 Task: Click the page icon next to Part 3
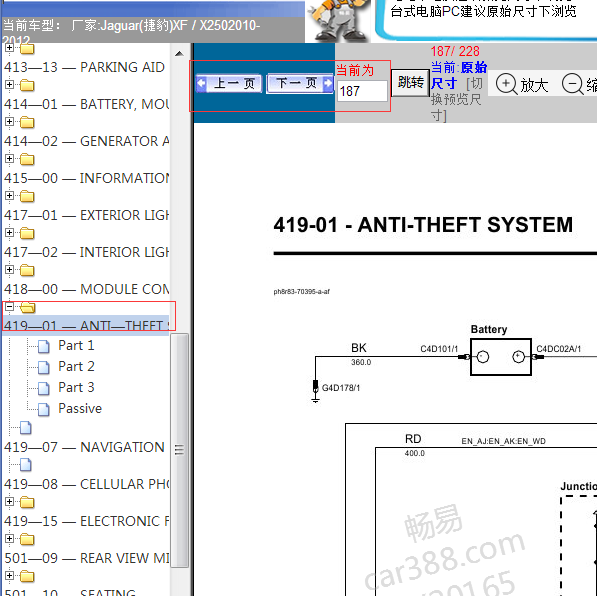click(x=44, y=388)
